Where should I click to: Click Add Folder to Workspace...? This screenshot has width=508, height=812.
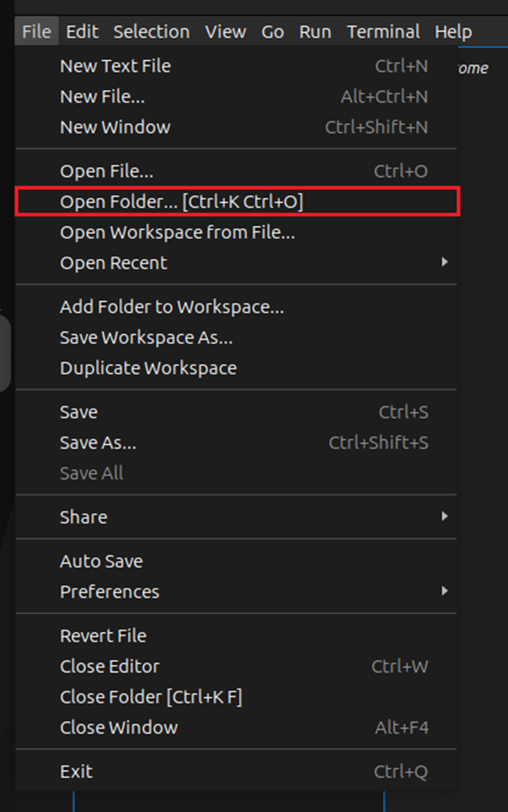[172, 307]
